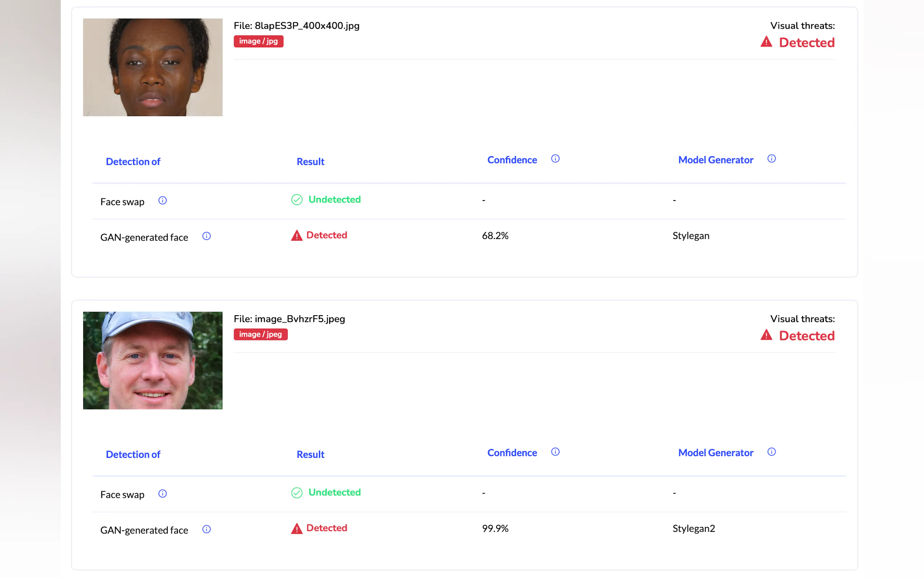Open thumbnail of man in blue cap
The image size is (924, 578).
(152, 360)
